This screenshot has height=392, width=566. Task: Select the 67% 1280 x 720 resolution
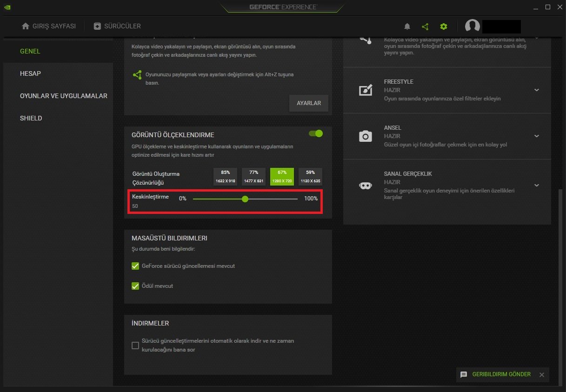coord(282,176)
